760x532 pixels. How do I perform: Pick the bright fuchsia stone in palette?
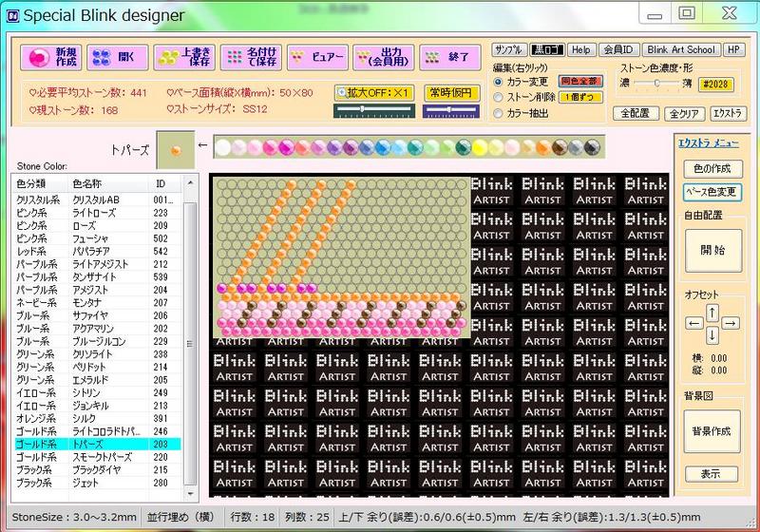(287, 147)
